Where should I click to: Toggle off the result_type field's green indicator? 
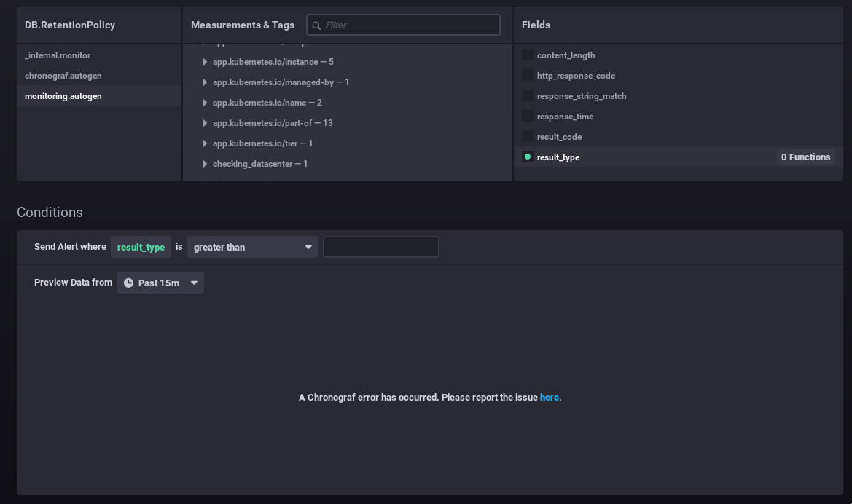[526, 157]
